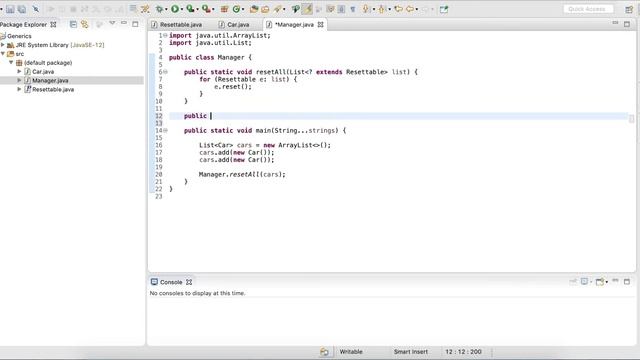Click the Coverage run icon

click(190, 9)
